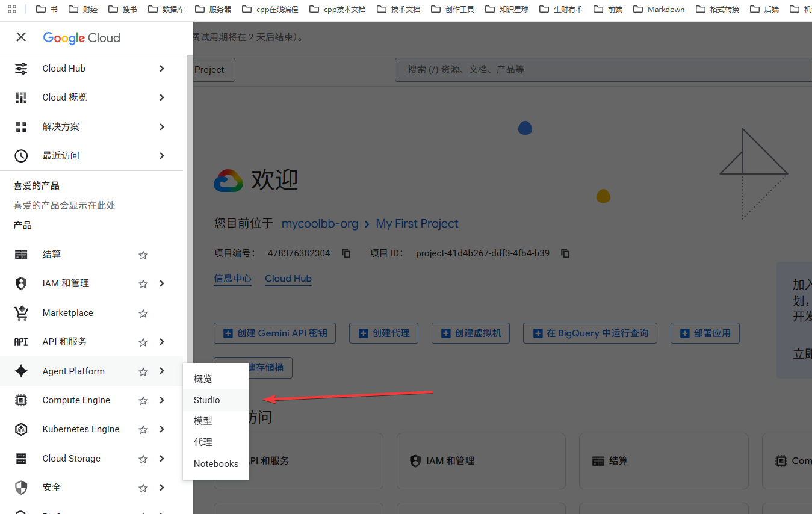Expand the IAM 和管理 submenu chevron
The image size is (812, 514).
[161, 283]
